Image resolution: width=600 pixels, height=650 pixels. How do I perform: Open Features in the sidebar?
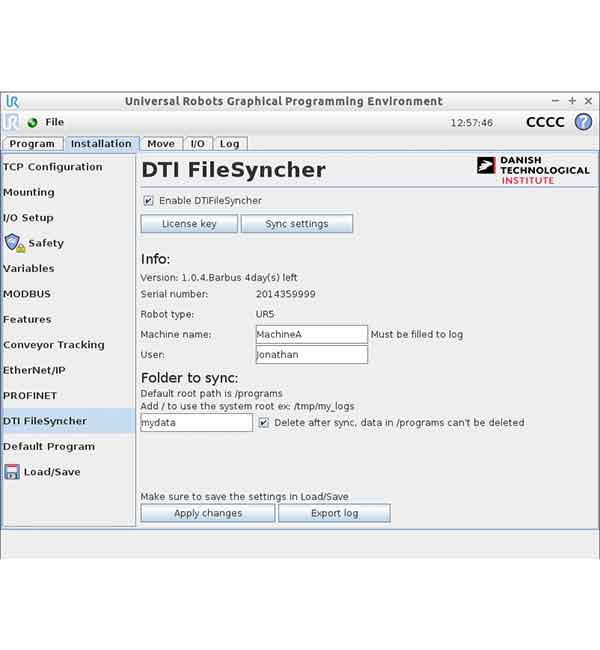68,319
